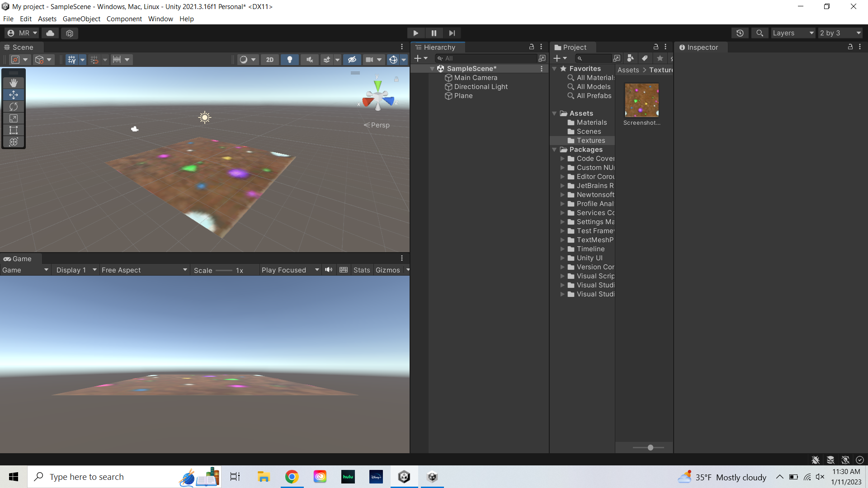This screenshot has width=868, height=488.
Task: Open the Play Focused dropdown
Action: pos(290,270)
